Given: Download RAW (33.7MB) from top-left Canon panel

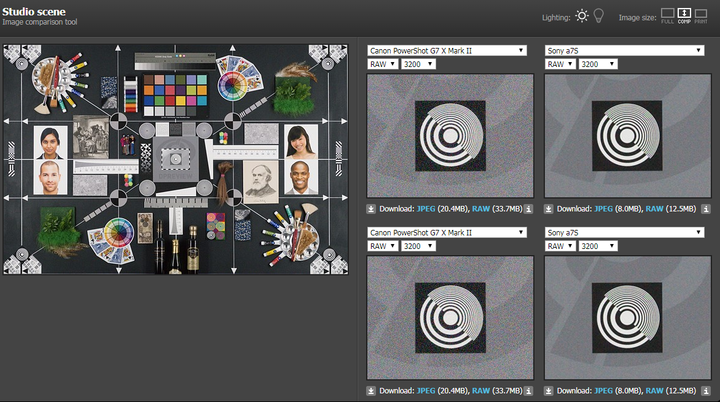Looking at the screenshot, I should tap(481, 209).
